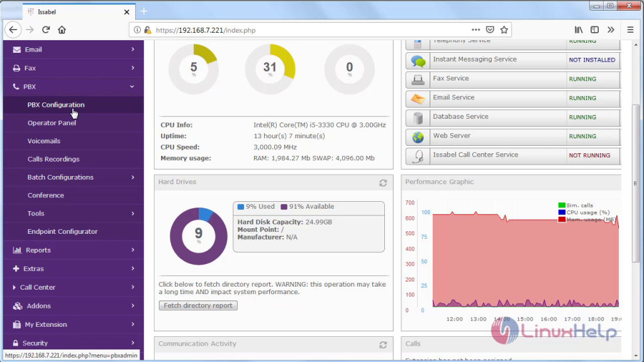This screenshot has width=644, height=362.
Task: Expand the Addons menu chevron
Action: pos(133,305)
